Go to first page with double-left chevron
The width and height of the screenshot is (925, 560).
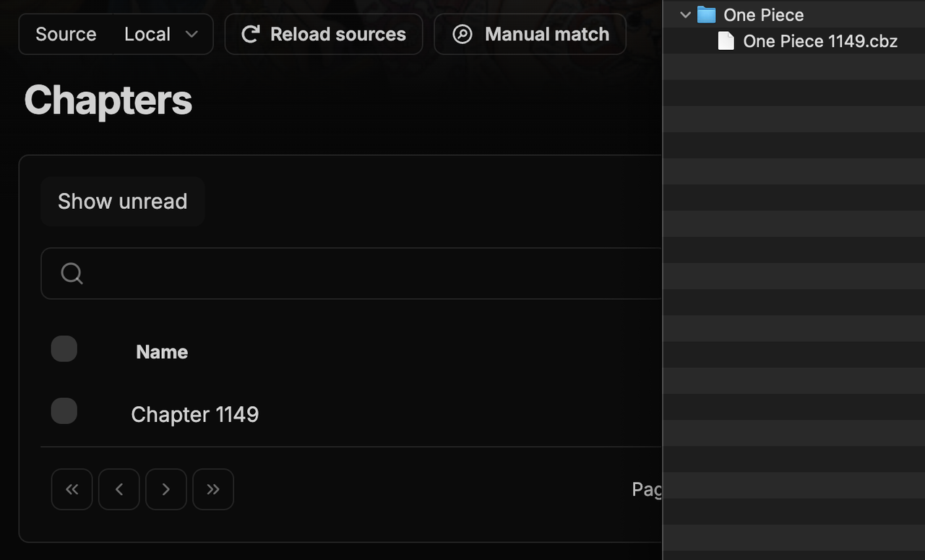point(72,489)
